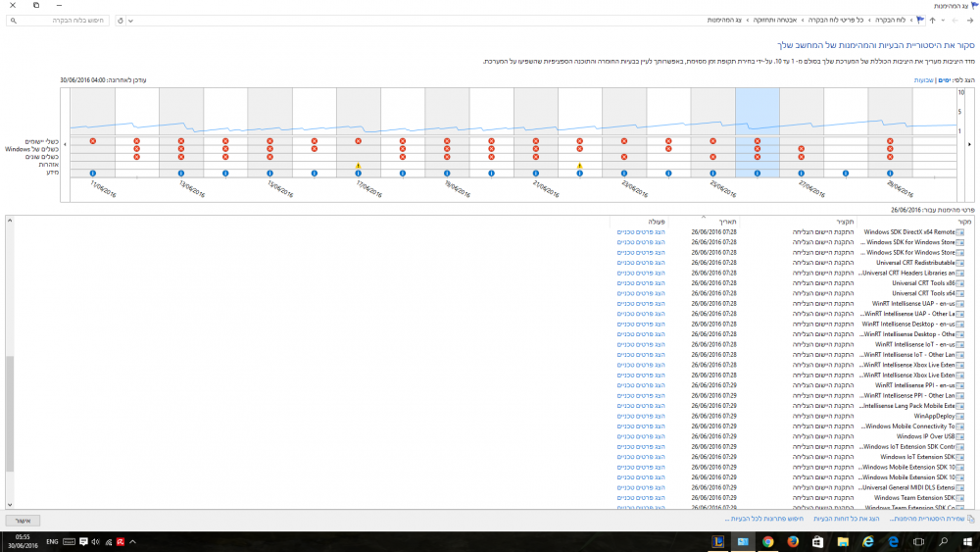Select 'WinRT Intellisense UAP - en-us' row

[790, 304]
